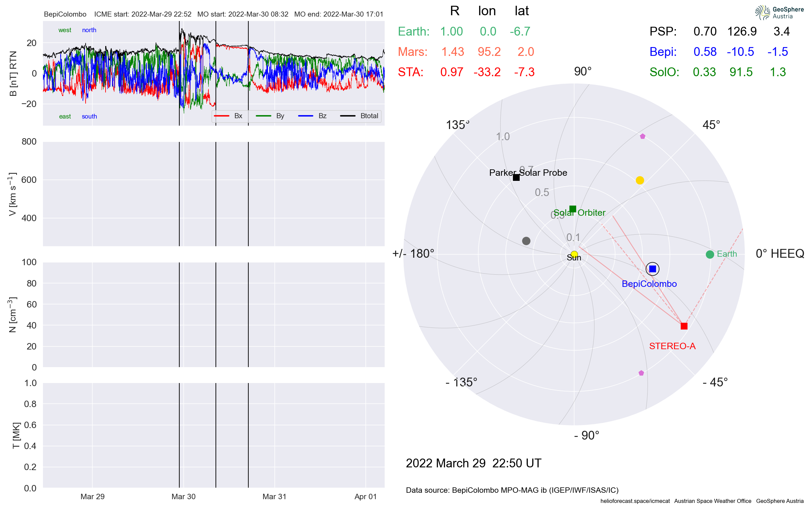This screenshot has height=508, width=812.
Task: Click the ICME start time in header
Action: pyautogui.click(x=143, y=14)
